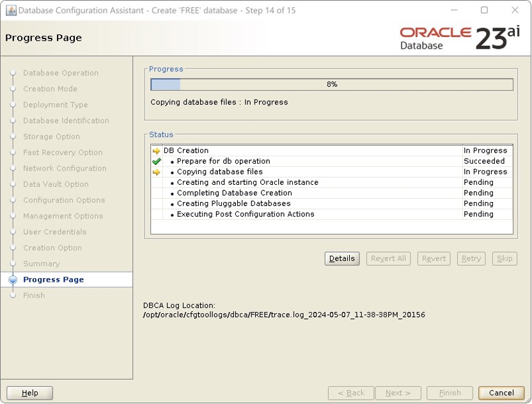Select Creation Option step
Viewport: 532px width, 404px height.
tap(52, 248)
